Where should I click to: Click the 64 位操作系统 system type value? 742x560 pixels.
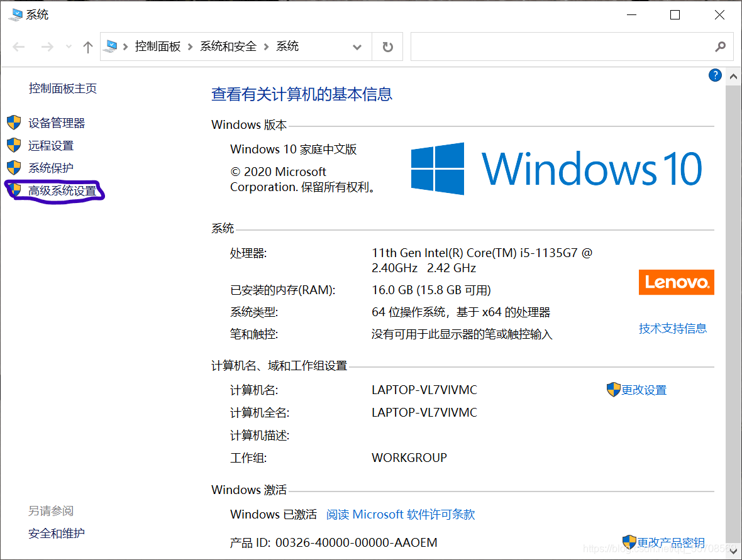click(x=461, y=312)
